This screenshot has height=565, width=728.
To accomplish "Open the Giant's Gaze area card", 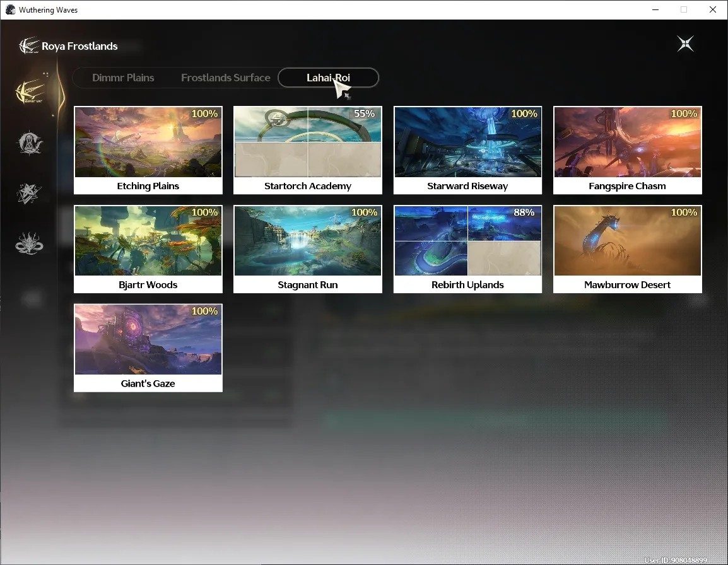I will click(148, 347).
